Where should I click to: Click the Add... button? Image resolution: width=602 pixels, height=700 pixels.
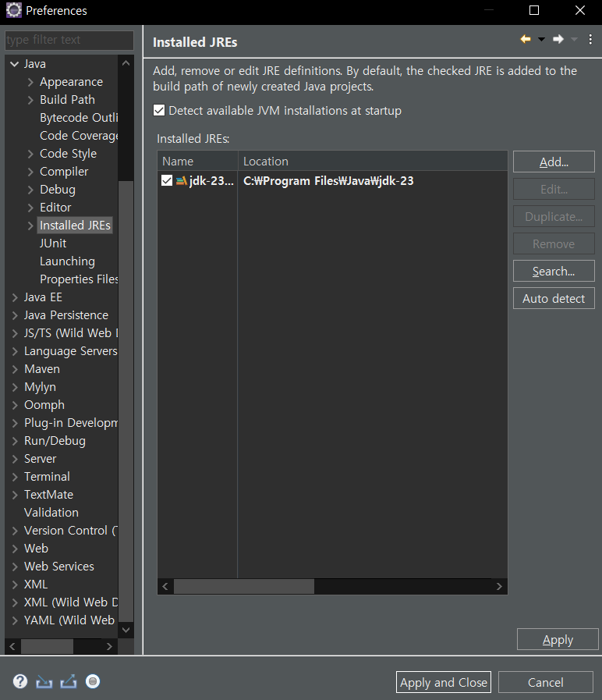pyautogui.click(x=554, y=162)
